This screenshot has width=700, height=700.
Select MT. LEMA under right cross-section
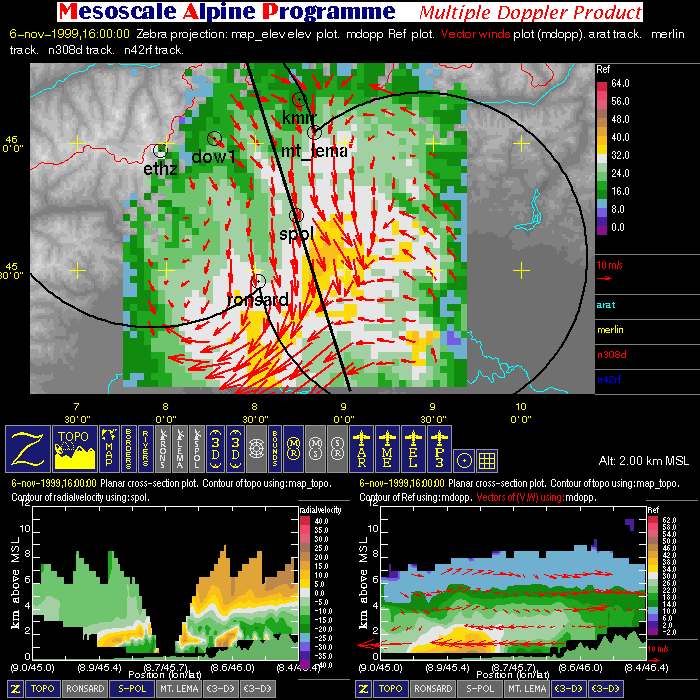click(x=527, y=689)
